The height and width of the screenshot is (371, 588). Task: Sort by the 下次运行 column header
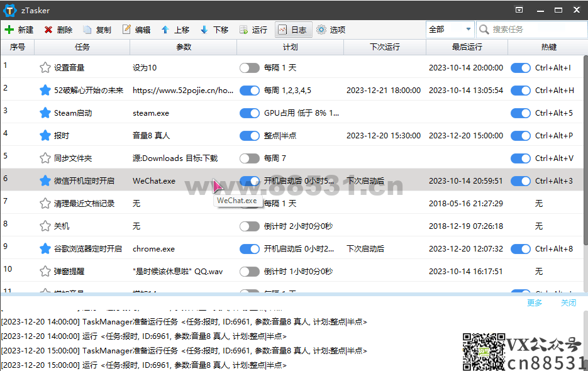385,47
